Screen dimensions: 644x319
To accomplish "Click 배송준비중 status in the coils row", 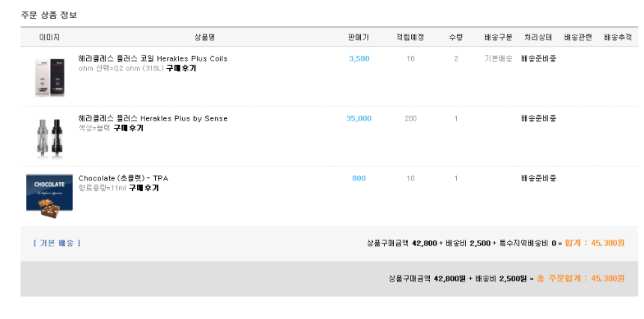I will [x=539, y=58].
